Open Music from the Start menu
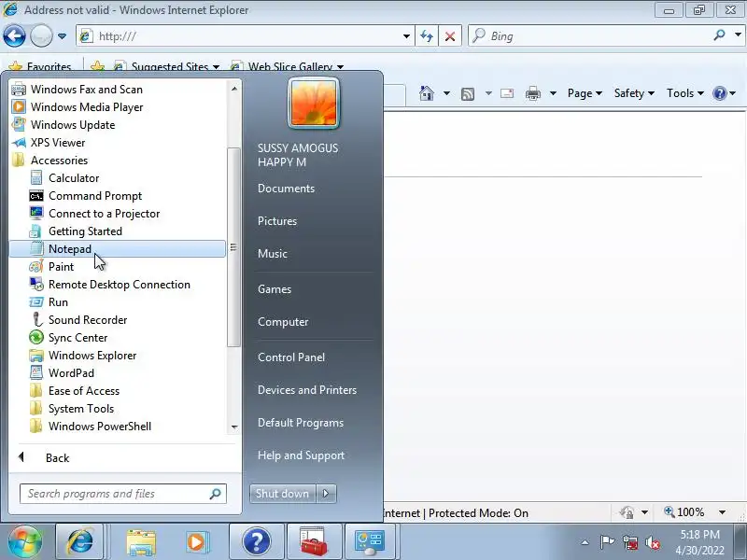This screenshot has width=747, height=560. [273, 254]
